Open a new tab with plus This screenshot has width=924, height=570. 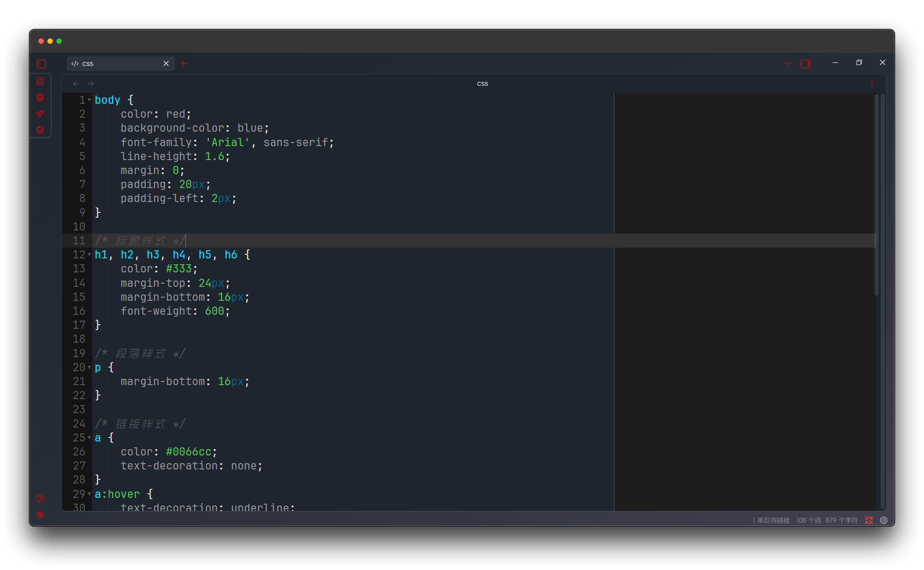click(183, 64)
